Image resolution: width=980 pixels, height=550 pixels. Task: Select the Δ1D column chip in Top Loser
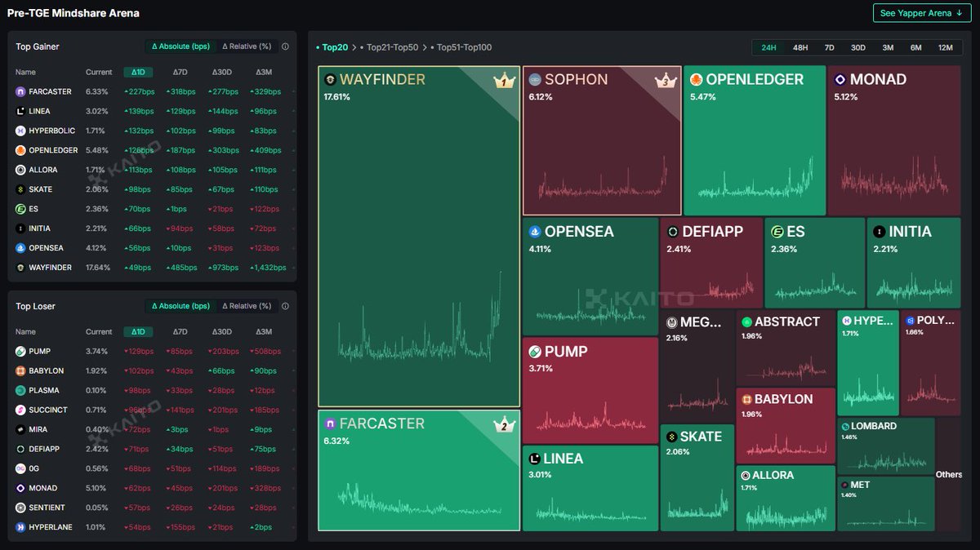point(138,331)
